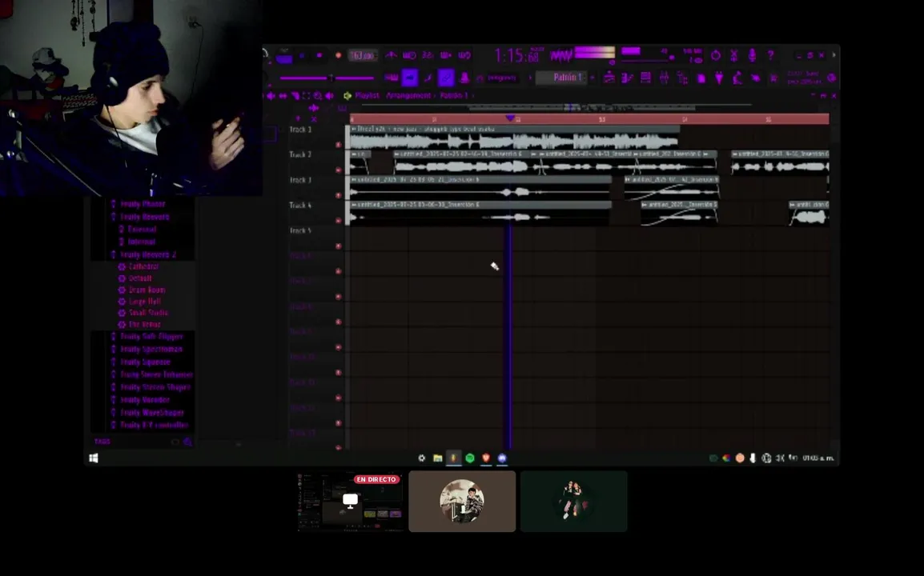Click the Playlist breadcrumb label
The image size is (924, 576).
[368, 95]
